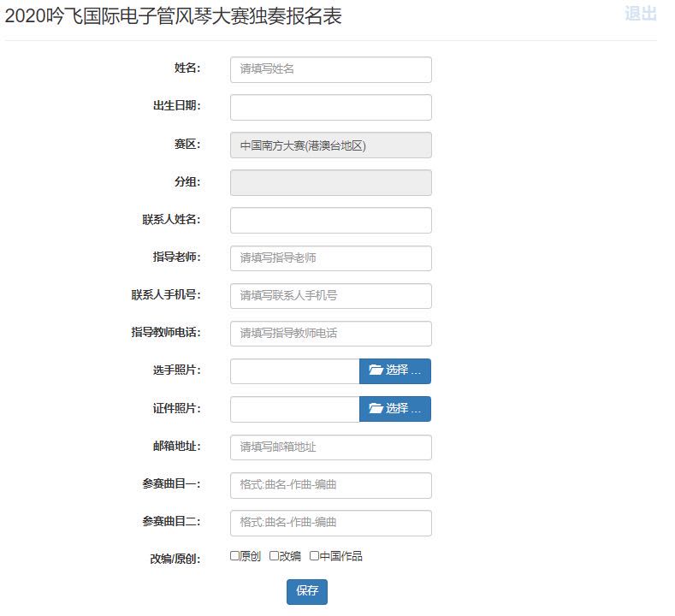The width and height of the screenshot is (675, 616).
Task: Open the 分组 group selector field
Action: pos(330,183)
